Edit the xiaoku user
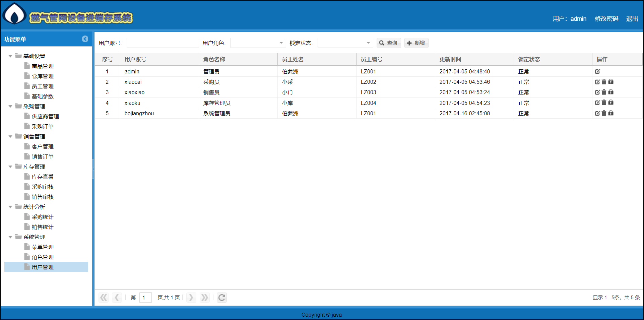Screen dimensions: 644x320 click(x=597, y=103)
